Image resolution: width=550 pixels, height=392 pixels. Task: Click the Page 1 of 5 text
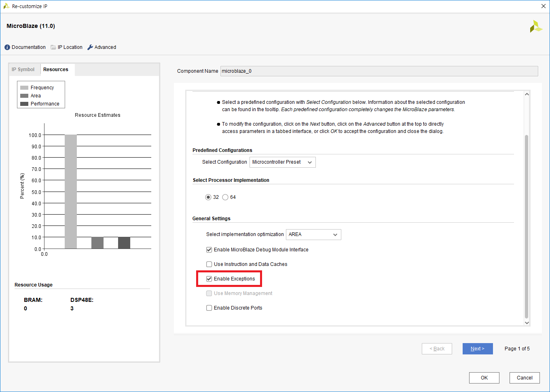(517, 349)
